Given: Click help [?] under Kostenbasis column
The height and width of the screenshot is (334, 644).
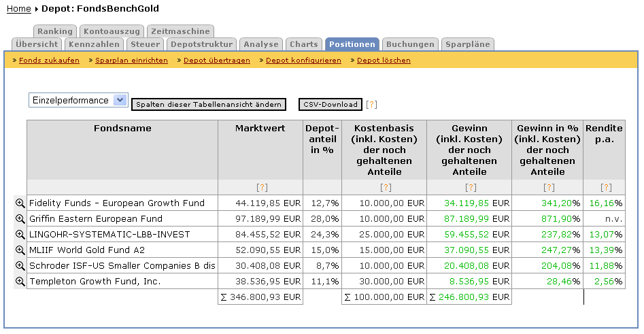Looking at the screenshot, I should (x=386, y=187).
